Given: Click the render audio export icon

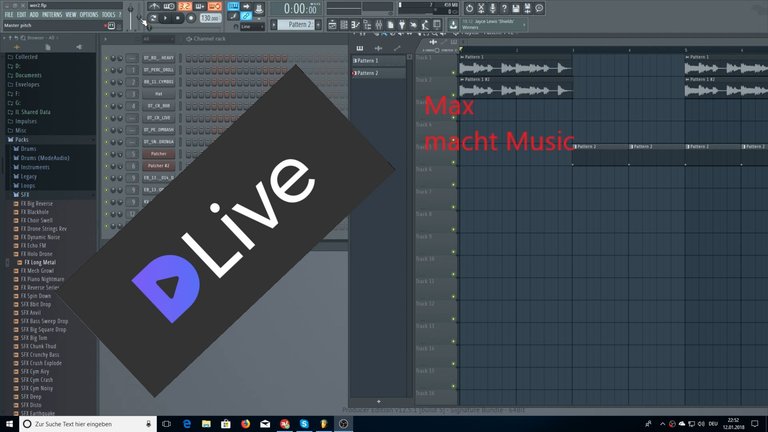Looking at the screenshot, I should (x=528, y=8).
